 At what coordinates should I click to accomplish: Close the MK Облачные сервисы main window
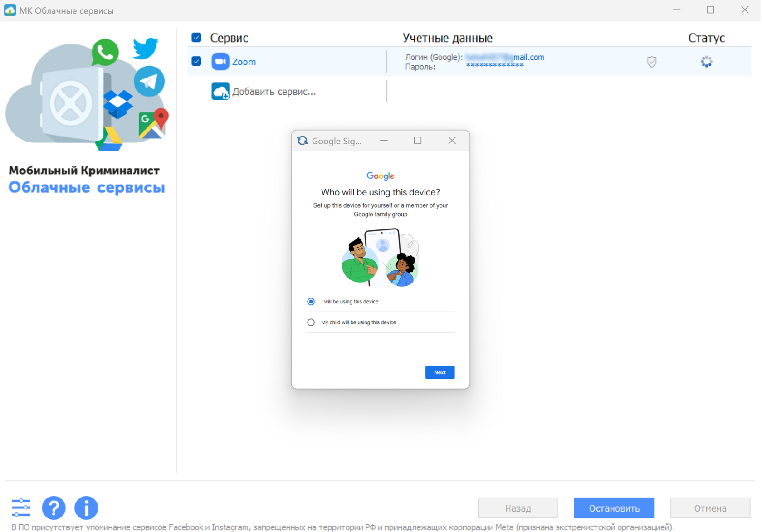pyautogui.click(x=745, y=10)
